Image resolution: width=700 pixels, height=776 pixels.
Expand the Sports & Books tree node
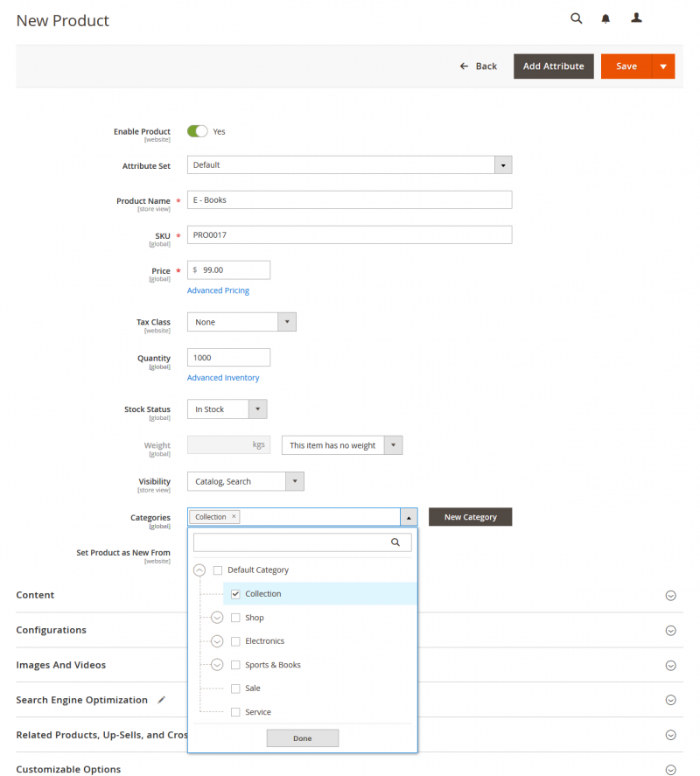217,665
